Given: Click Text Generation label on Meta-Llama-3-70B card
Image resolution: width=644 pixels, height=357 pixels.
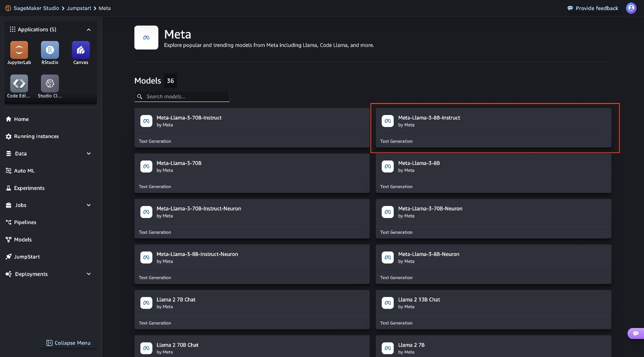Looking at the screenshot, I should pyautogui.click(x=155, y=186).
